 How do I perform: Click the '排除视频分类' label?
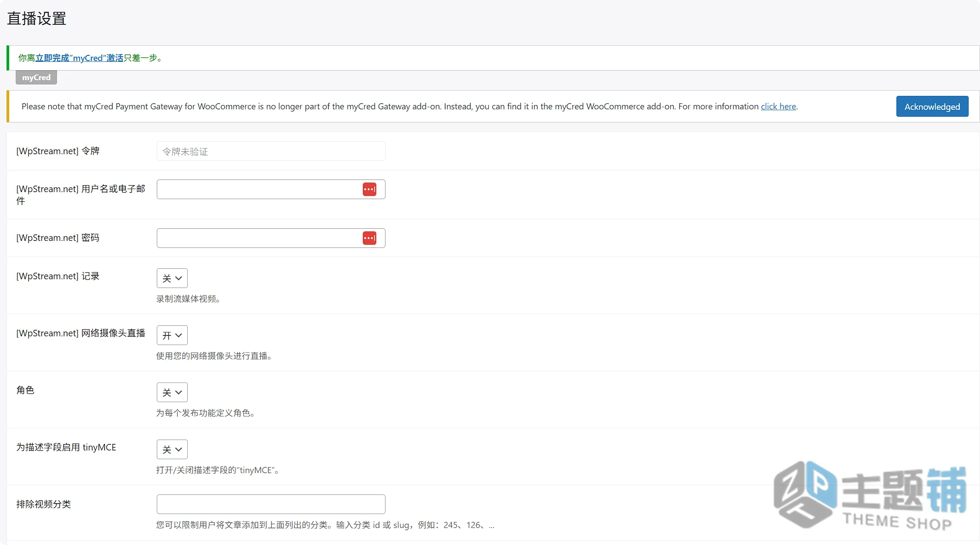click(x=44, y=504)
